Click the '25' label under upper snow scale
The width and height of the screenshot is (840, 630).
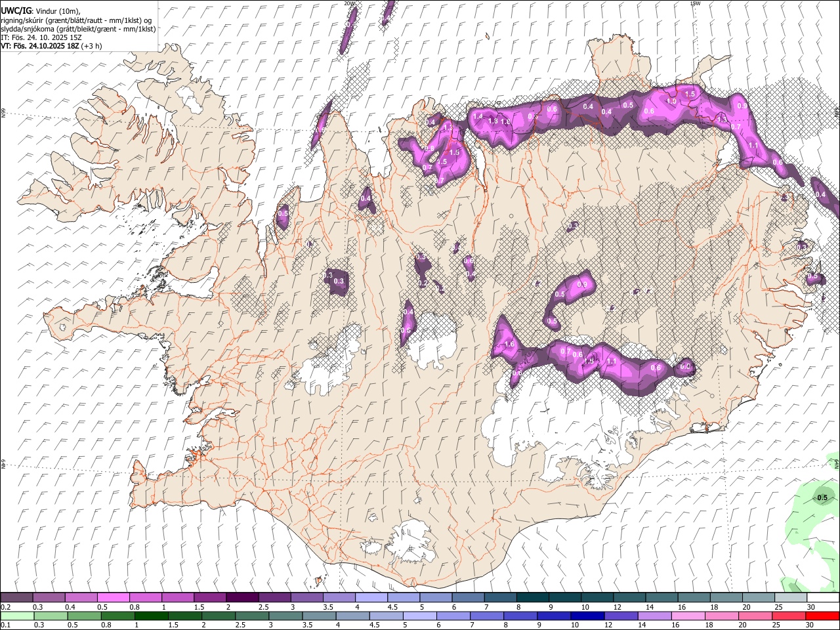coord(778,607)
